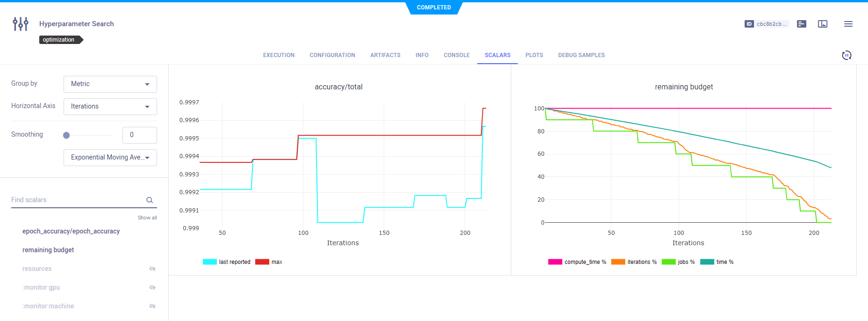The image size is (868, 321).
Task: Open the DEBUG SAMPLES tab
Action: point(581,55)
